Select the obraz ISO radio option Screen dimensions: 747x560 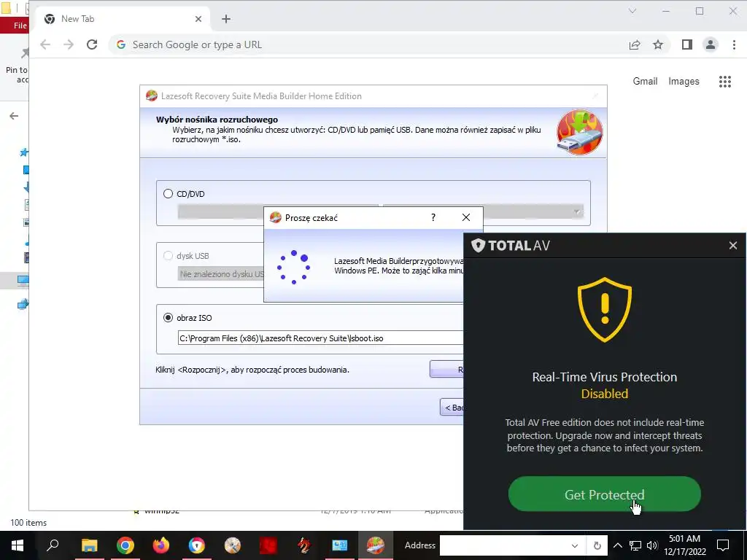pos(168,318)
